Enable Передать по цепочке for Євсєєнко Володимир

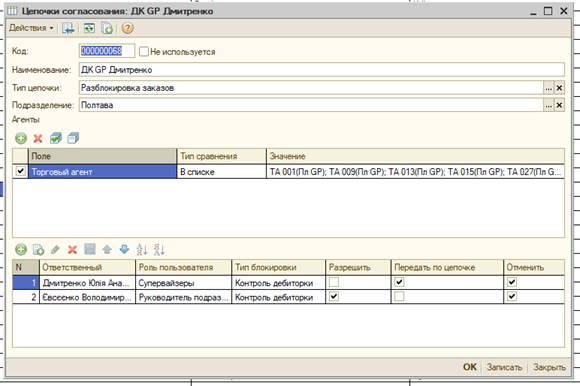[x=399, y=297]
